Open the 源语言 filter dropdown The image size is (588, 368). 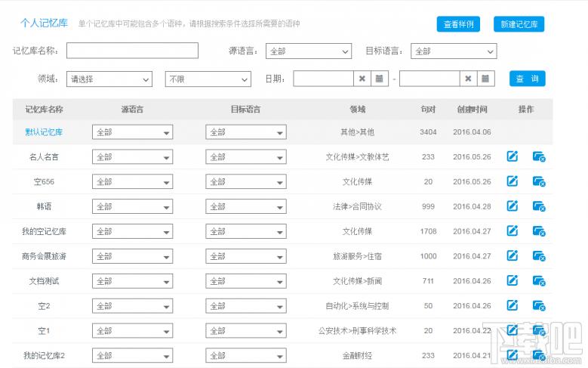tap(309, 51)
